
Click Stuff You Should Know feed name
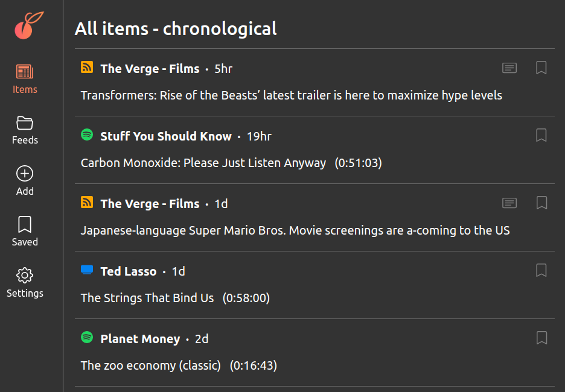166,136
